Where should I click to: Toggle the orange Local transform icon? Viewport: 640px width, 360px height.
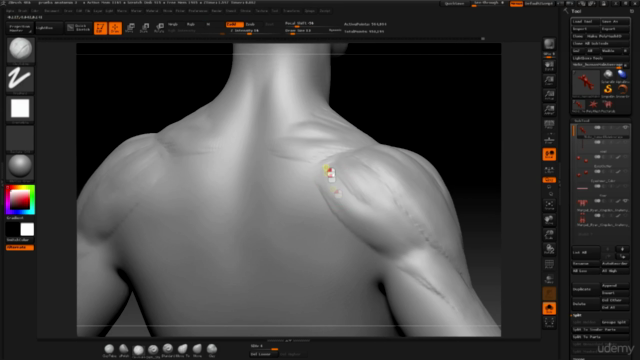(549, 154)
